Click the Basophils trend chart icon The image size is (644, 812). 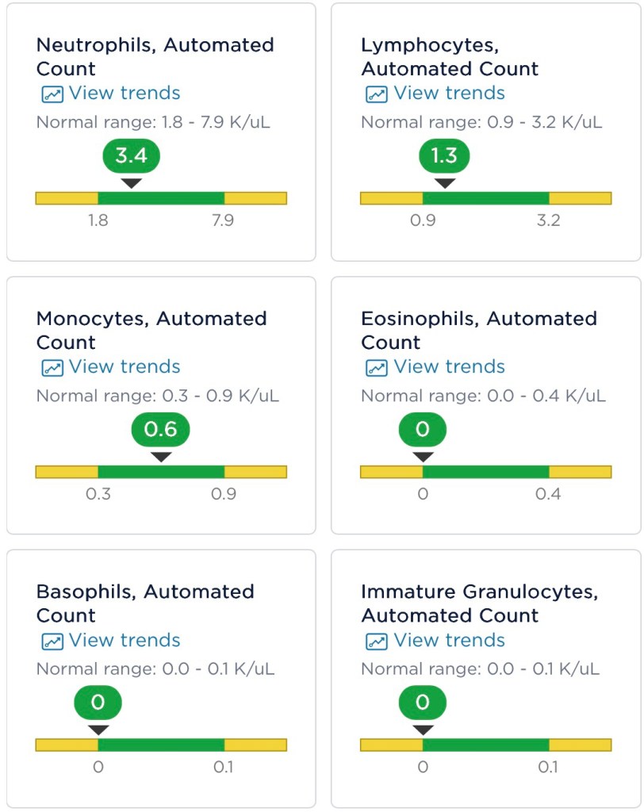click(52, 642)
